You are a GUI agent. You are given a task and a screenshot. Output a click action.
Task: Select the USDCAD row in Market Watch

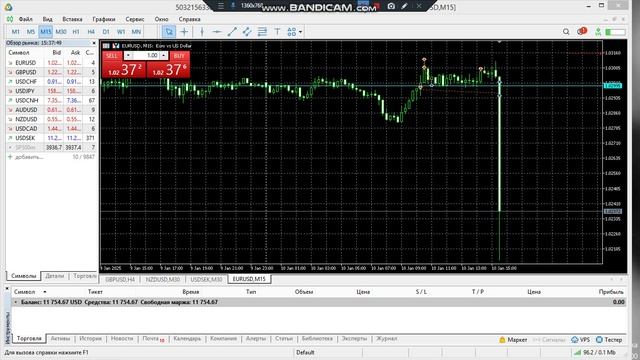coord(51,129)
